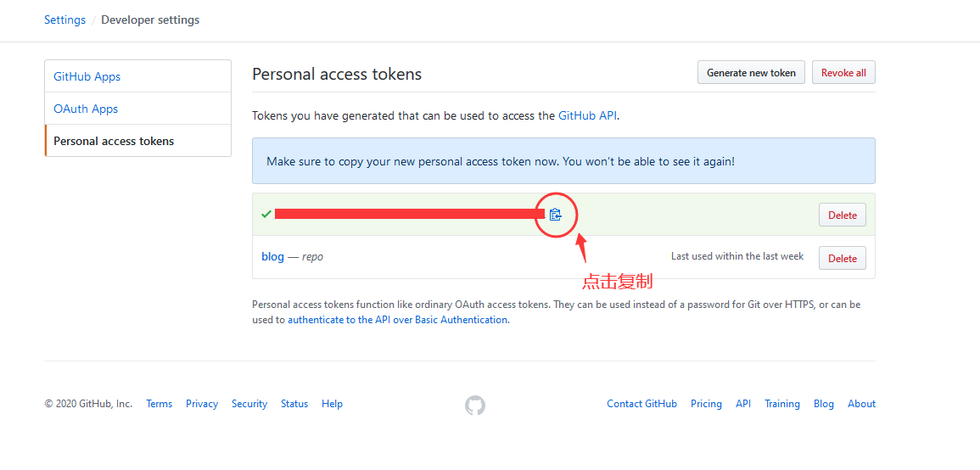This screenshot has width=980, height=470.
Task: Open the Security footer link
Action: tap(249, 404)
